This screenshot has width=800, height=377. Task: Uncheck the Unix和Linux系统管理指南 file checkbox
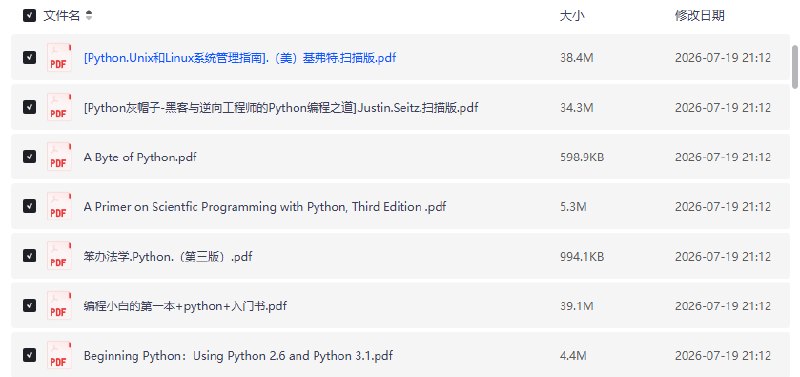(29, 57)
